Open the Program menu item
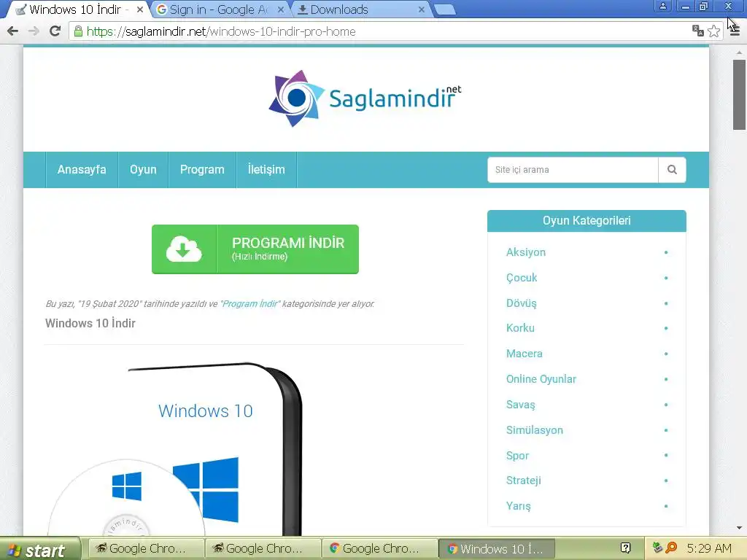Screen dimensions: 747x560 202,169
